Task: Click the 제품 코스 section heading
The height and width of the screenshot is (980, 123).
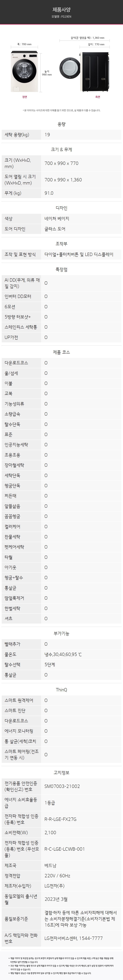Action: [61, 352]
